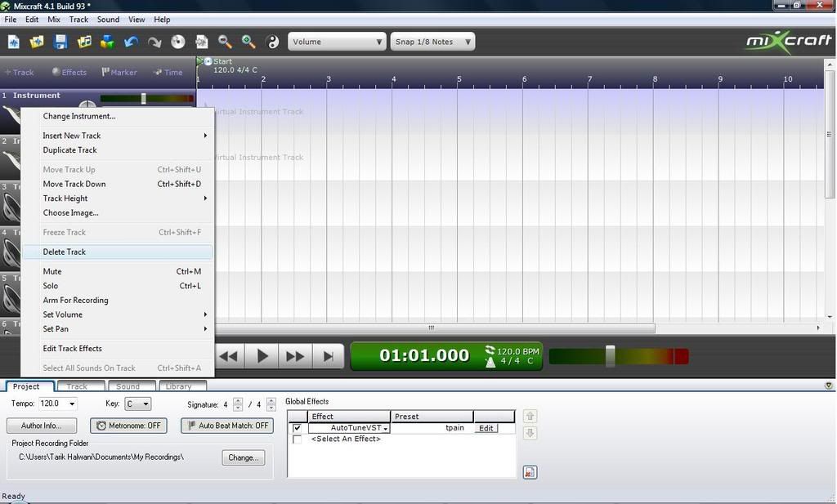Expand the Track Height submenu
Viewport: 837px width, 504px height.
coord(117,198)
